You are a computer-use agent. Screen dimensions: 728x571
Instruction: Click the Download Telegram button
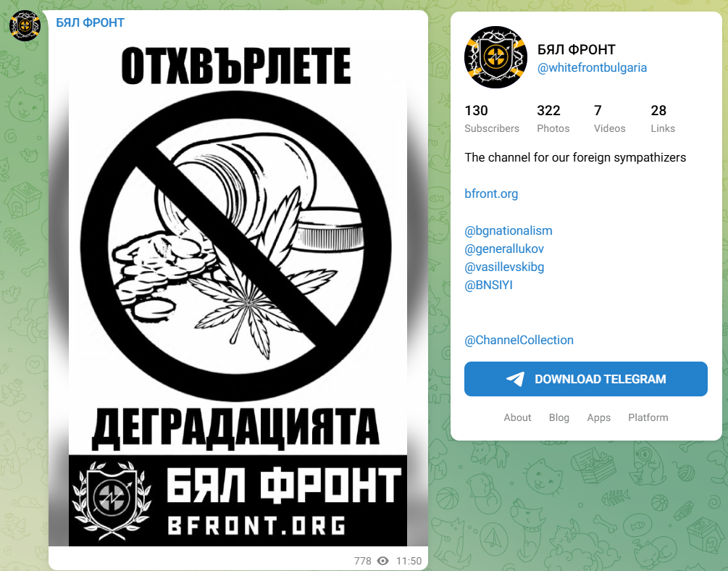tap(586, 379)
